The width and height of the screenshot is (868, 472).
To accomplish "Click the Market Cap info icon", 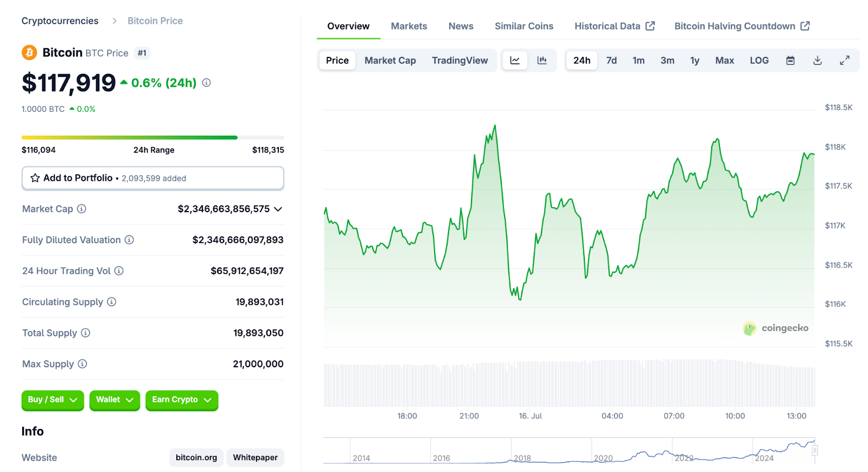I will tap(81, 209).
